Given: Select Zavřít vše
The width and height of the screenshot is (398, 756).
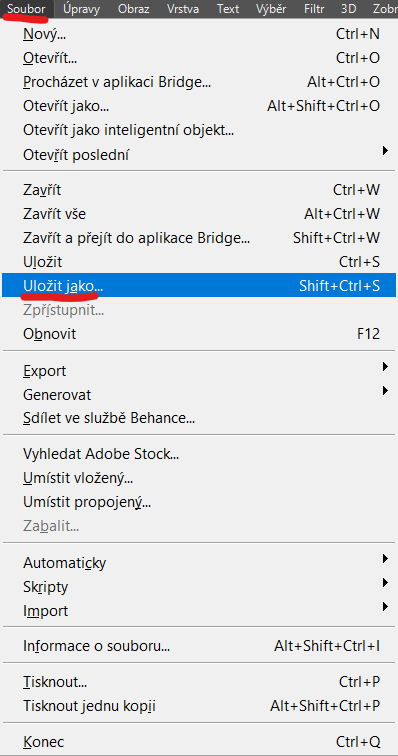Looking at the screenshot, I should tap(199, 213).
